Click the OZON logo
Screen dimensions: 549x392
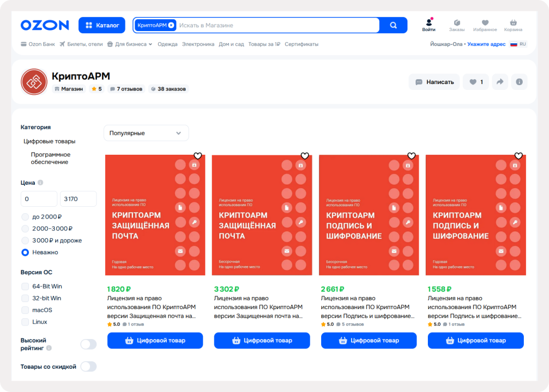45,25
